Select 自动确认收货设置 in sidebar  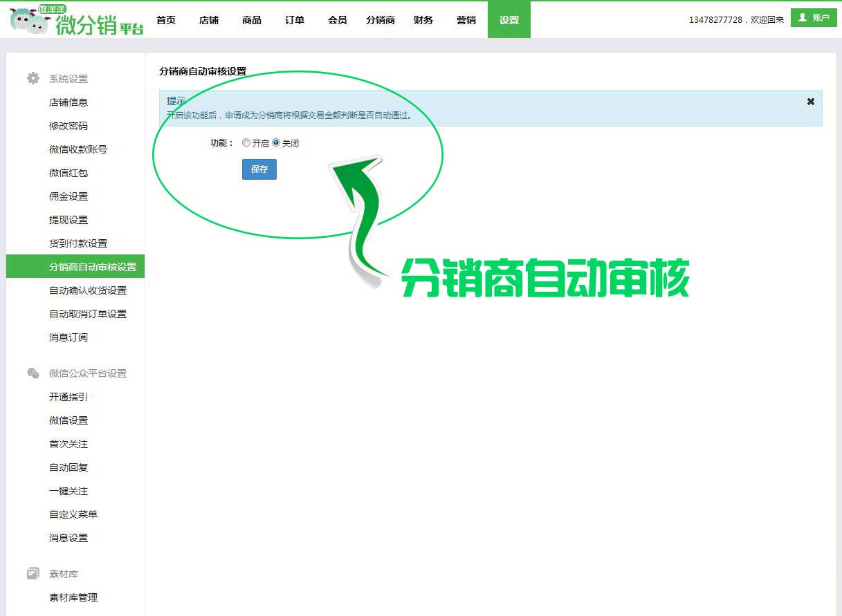coord(88,290)
